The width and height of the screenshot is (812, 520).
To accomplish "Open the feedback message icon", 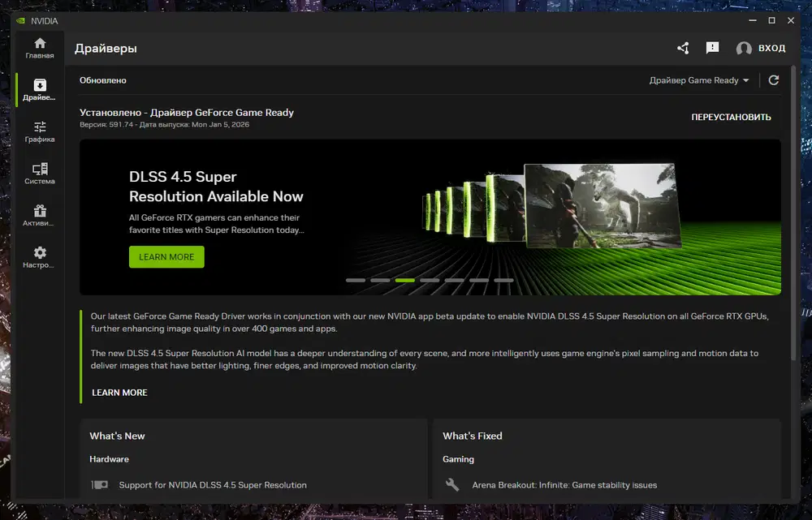I will tap(713, 48).
